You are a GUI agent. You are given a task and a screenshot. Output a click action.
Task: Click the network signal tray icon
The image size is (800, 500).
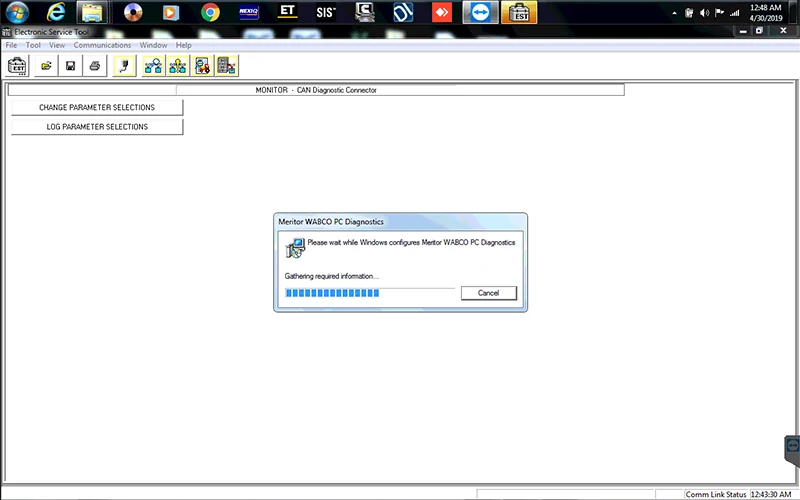point(735,13)
